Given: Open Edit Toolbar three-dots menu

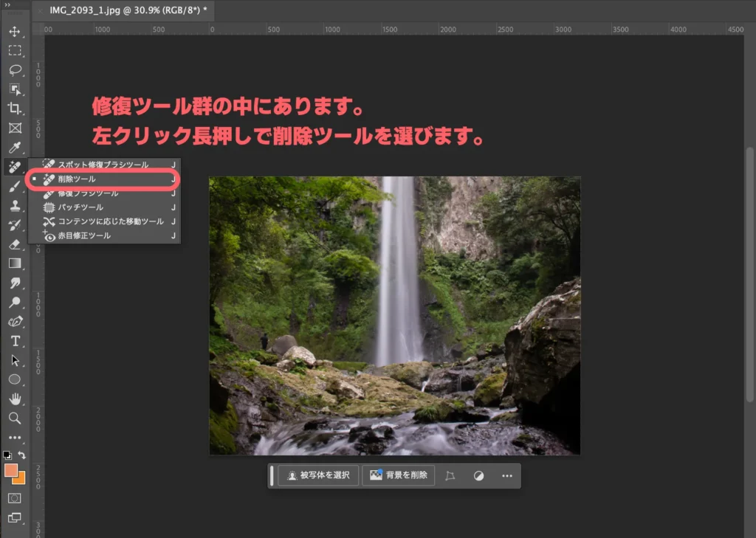Looking at the screenshot, I should pyautogui.click(x=14, y=437).
